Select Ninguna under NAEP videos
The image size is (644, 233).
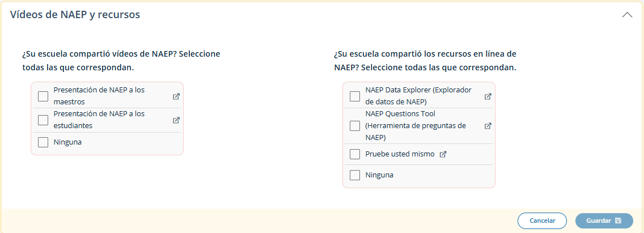click(43, 142)
